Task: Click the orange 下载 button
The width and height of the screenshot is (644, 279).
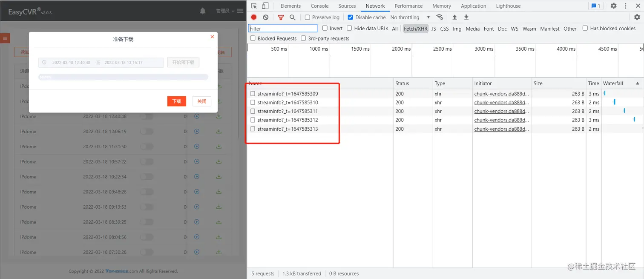Action: [x=177, y=101]
